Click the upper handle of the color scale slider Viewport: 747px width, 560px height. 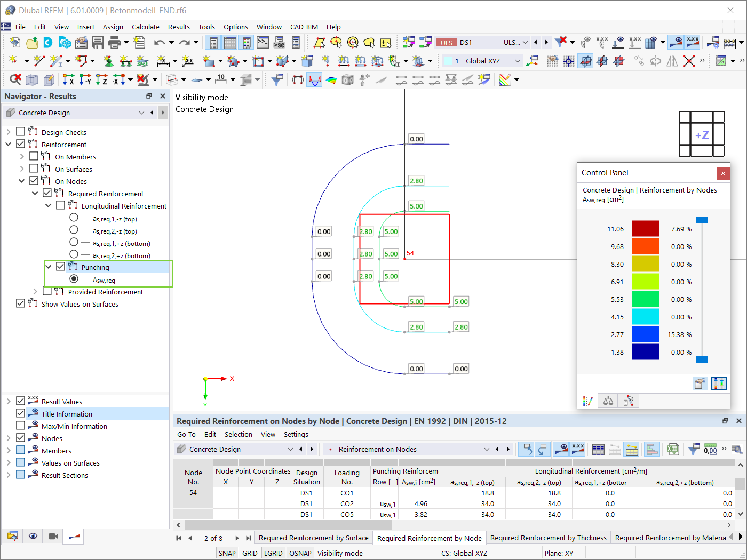[702, 220]
